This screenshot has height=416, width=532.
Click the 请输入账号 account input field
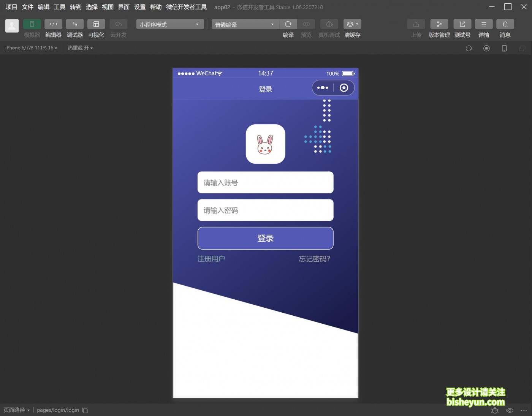[265, 182]
